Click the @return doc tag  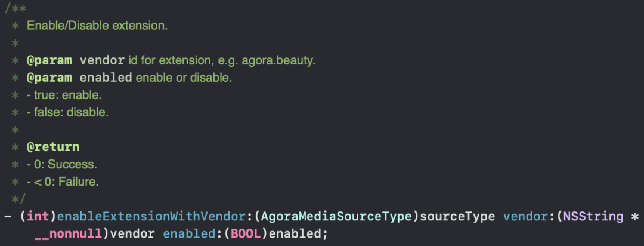pyautogui.click(x=53, y=147)
